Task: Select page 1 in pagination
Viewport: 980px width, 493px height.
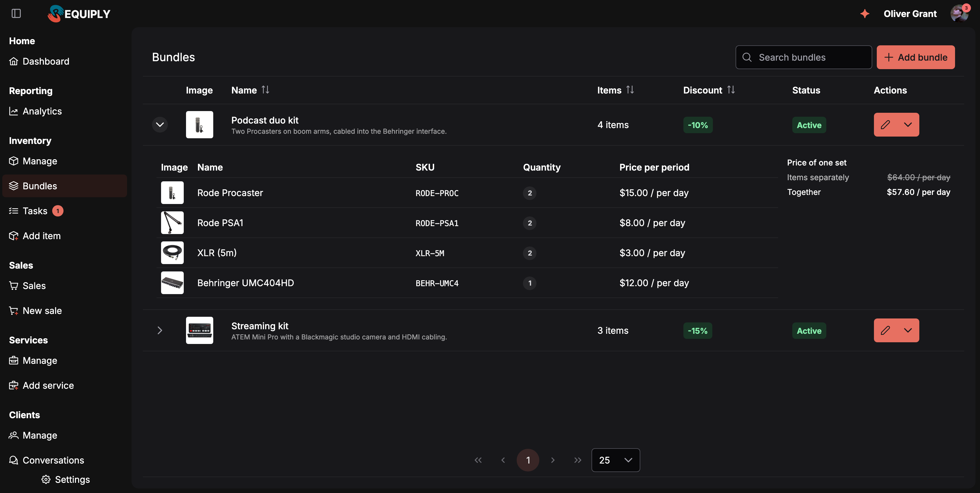Action: click(528, 460)
